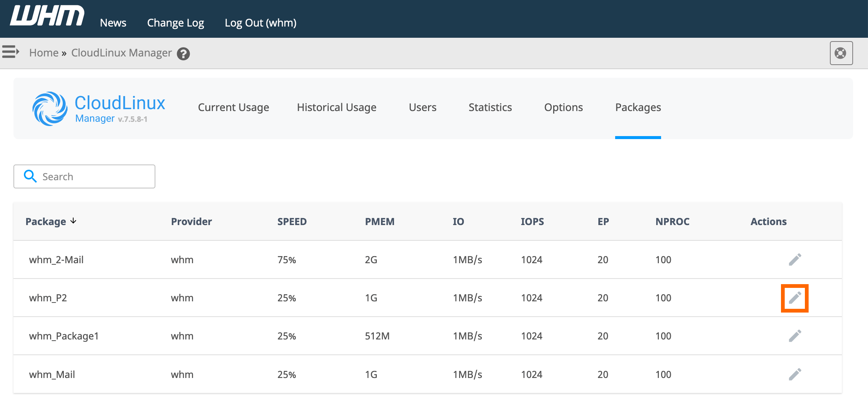
Task: Sort table by SPEED column
Action: click(x=292, y=222)
